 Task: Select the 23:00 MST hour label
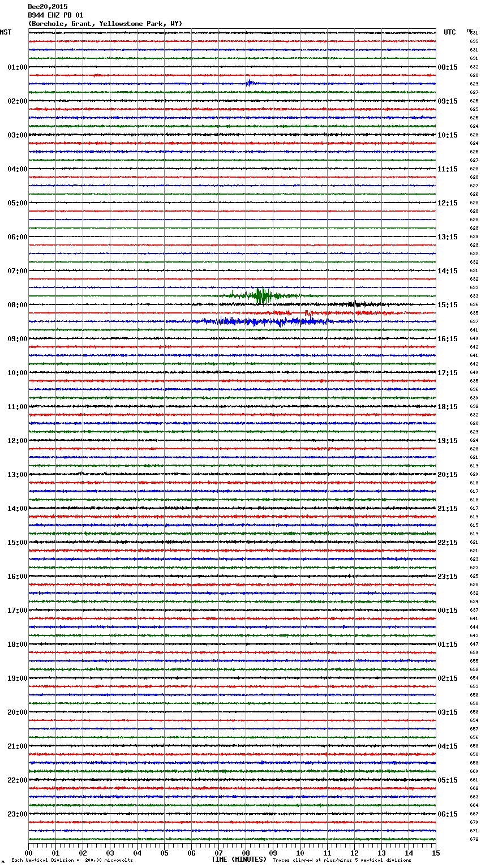[18, 814]
